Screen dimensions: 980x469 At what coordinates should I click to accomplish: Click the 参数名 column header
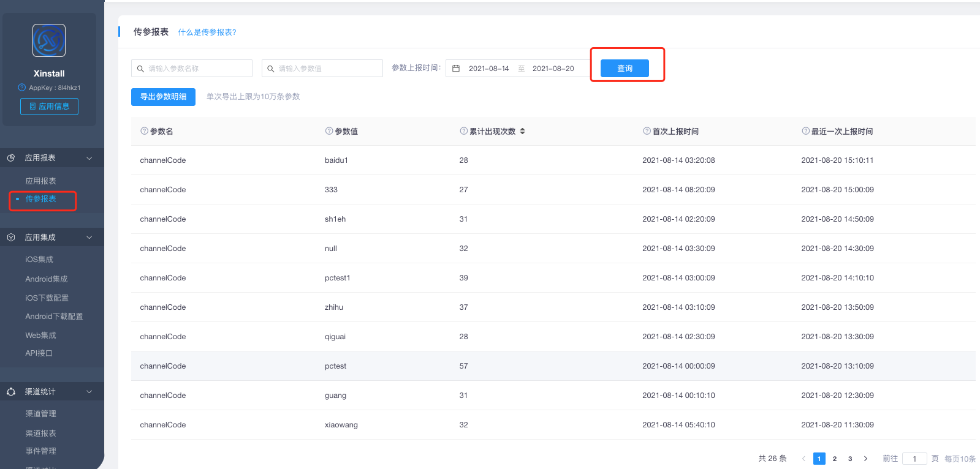pos(162,131)
